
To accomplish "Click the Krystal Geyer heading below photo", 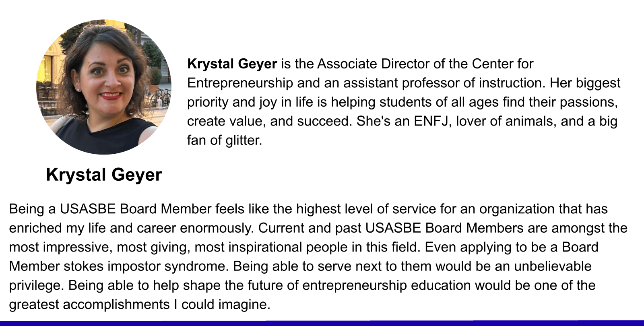I will click(104, 175).
